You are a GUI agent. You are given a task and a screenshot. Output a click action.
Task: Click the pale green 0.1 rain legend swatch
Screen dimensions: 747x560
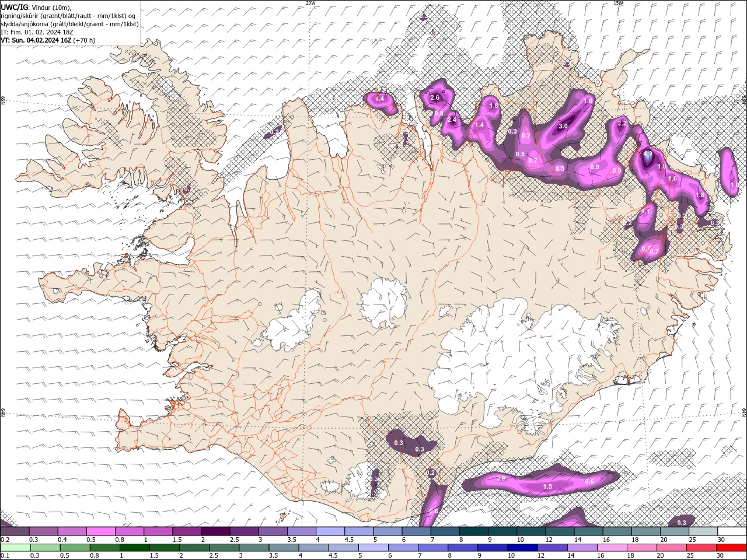(16, 548)
